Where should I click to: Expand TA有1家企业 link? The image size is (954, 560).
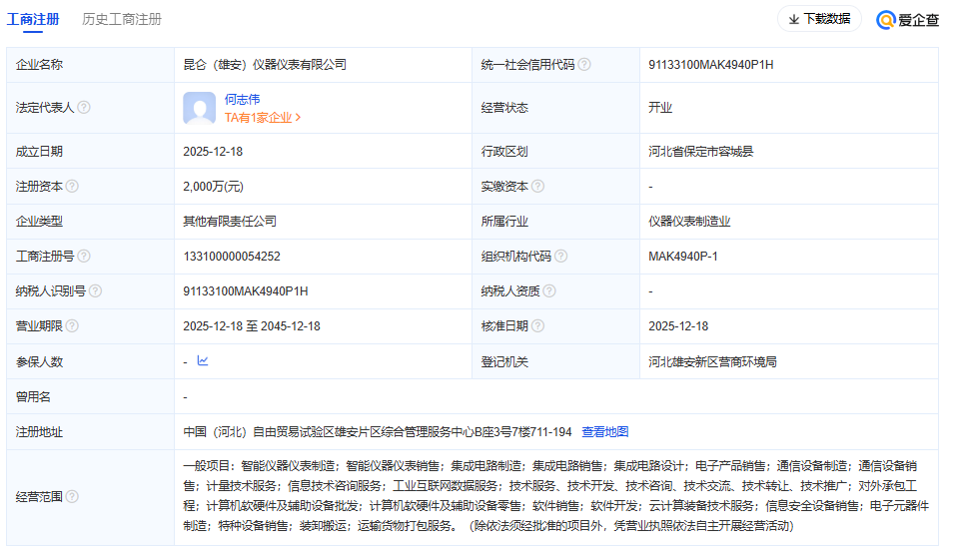tap(263, 117)
